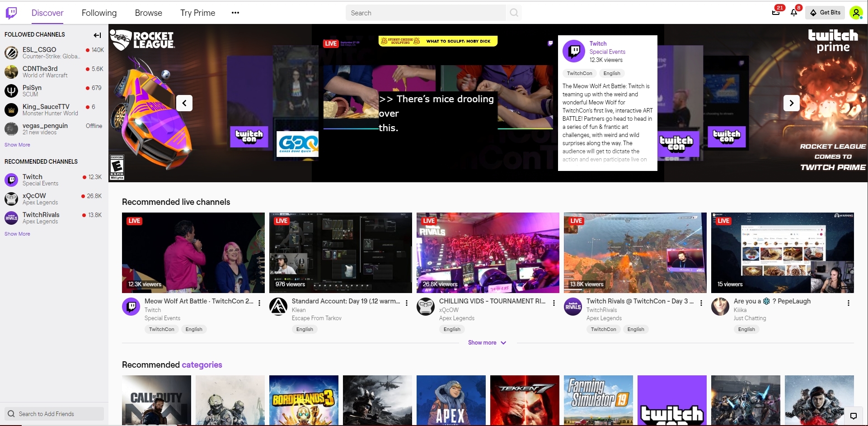Click Search to Add Friends field
Viewport: 868px width, 426px height.
(x=54, y=414)
